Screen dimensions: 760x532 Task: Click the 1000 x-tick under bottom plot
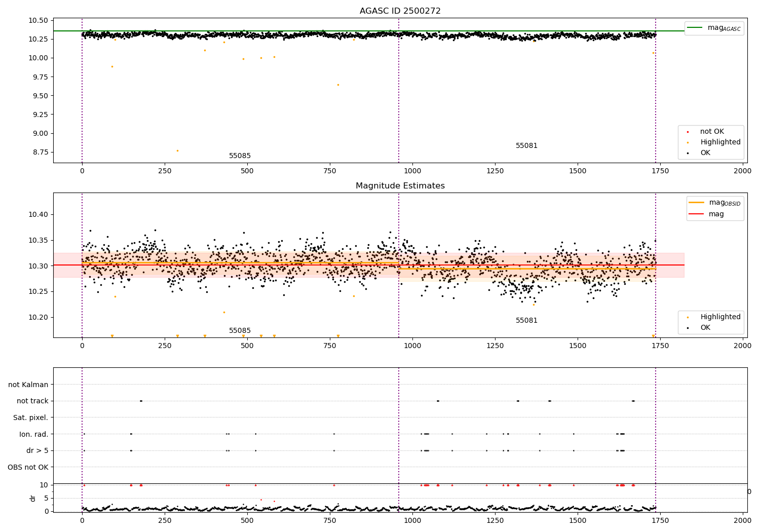pyautogui.click(x=412, y=520)
